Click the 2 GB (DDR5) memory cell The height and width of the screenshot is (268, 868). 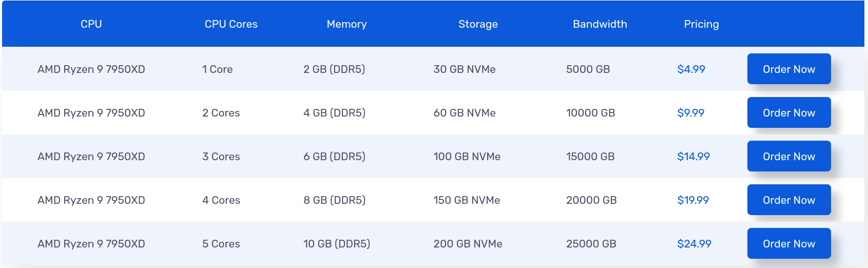334,69
